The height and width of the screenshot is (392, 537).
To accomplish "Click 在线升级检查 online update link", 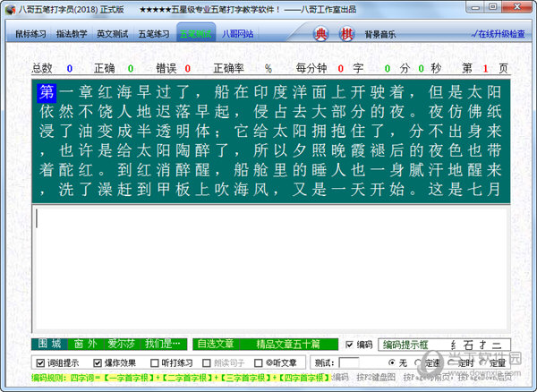I will [499, 34].
